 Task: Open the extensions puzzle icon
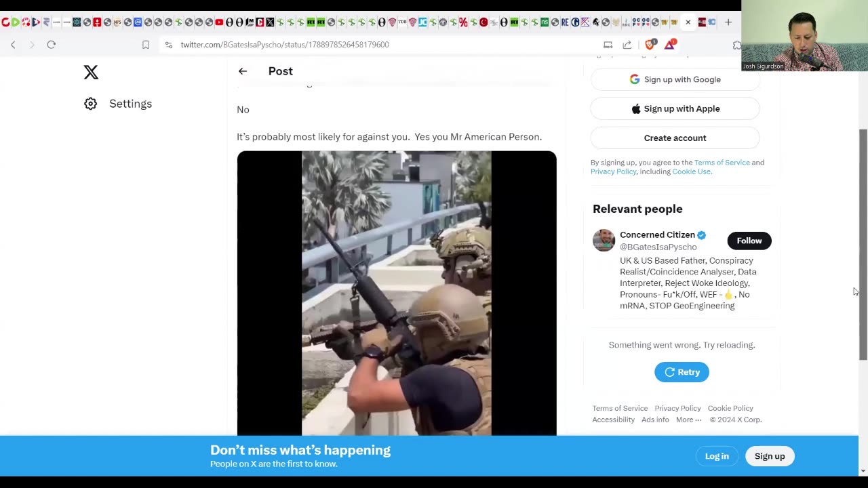pos(736,45)
